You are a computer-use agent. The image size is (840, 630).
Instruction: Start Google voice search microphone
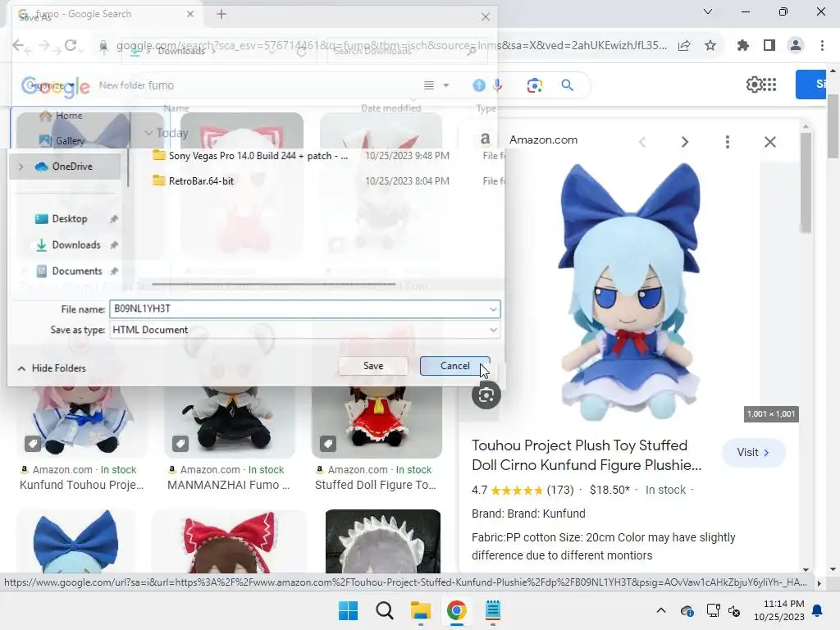tap(498, 85)
